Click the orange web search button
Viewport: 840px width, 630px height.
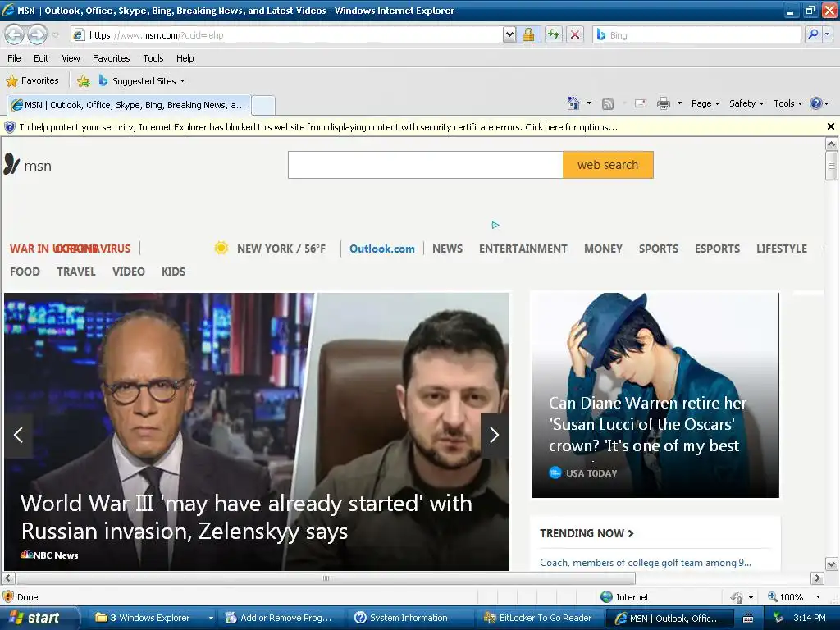tap(608, 165)
